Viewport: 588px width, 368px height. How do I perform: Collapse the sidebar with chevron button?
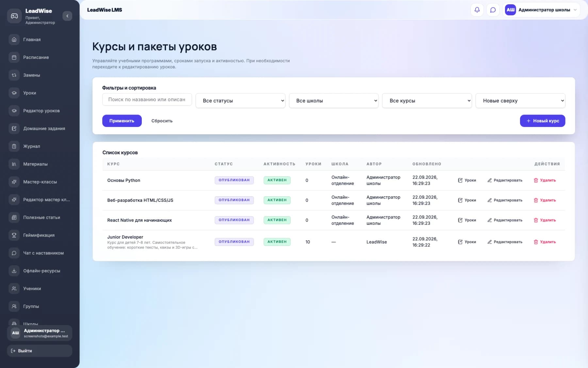coord(67,16)
